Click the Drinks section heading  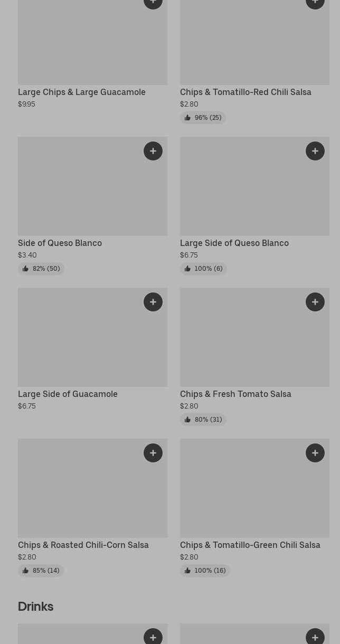(x=36, y=607)
